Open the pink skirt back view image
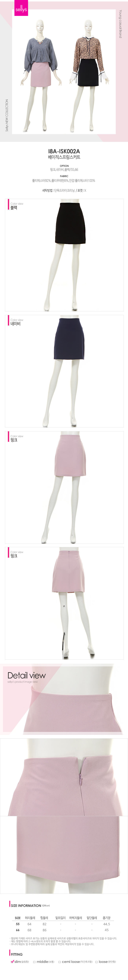This screenshot has width=128, height=980. 64,603
